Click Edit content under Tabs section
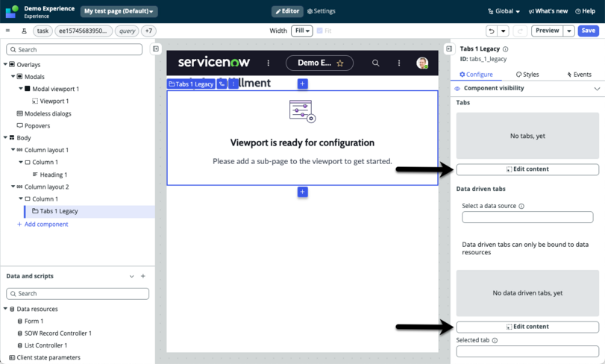Image resolution: width=605 pixels, height=364 pixels. tap(527, 169)
